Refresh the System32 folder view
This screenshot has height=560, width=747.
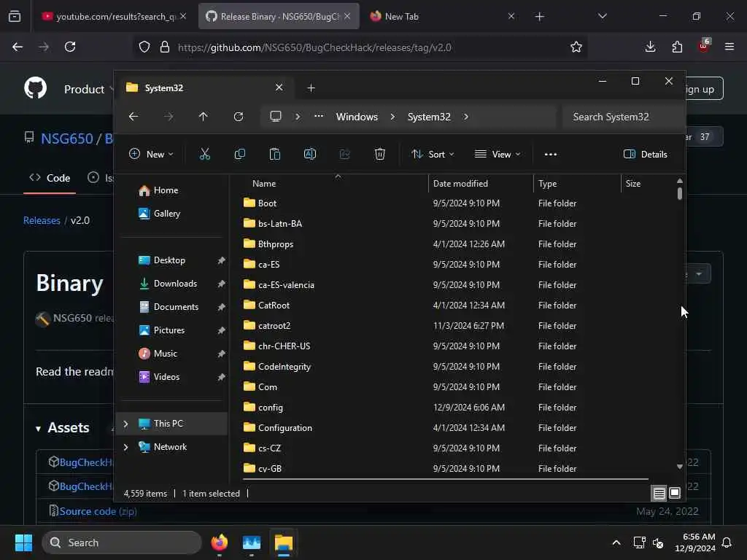239,117
